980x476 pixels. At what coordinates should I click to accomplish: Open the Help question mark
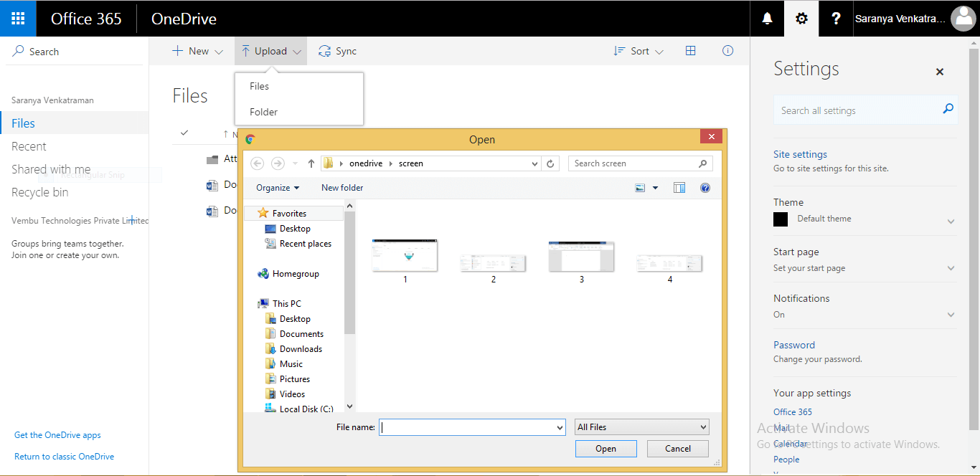836,19
